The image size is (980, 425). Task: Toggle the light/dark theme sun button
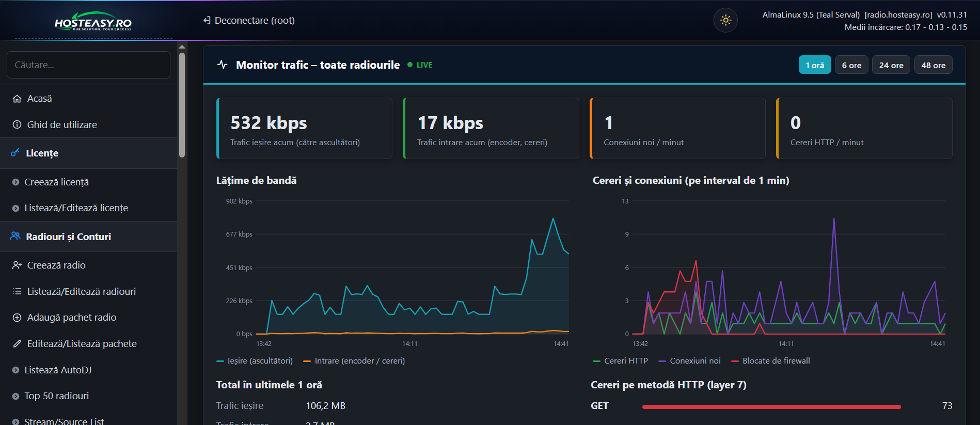coord(725,20)
